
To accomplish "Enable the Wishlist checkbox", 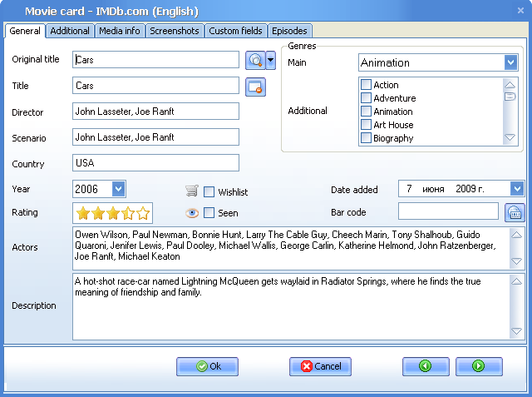I will click(209, 192).
